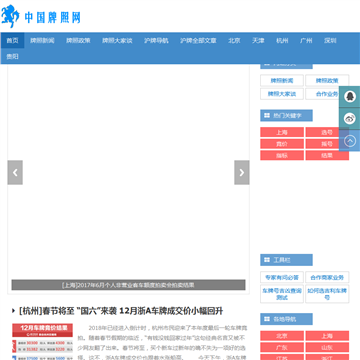Open 车牌号吉凶查询测试 tool link
The width and height of the screenshot is (360, 360).
[x=282, y=294]
